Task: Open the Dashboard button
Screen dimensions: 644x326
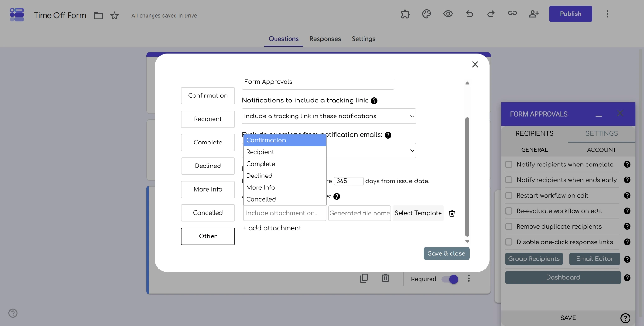Action: tap(563, 277)
